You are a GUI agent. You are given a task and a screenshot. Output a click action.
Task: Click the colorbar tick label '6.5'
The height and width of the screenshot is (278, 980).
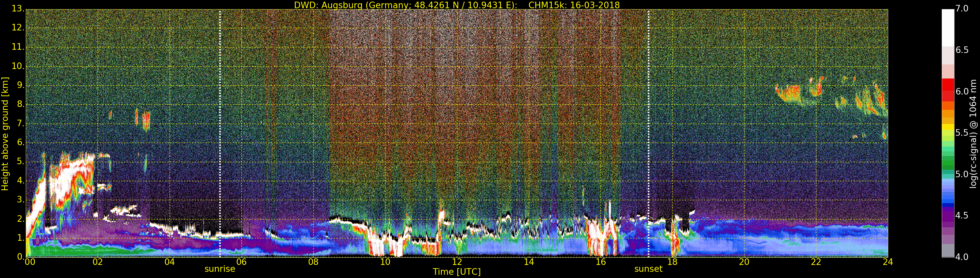coord(962,50)
